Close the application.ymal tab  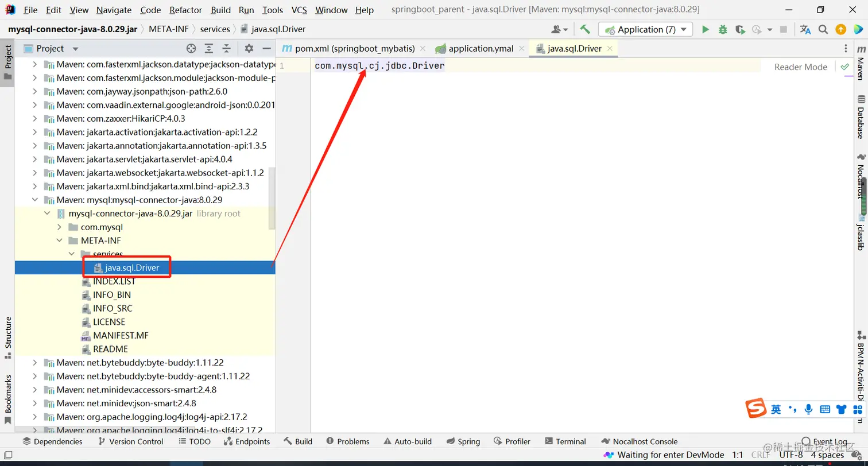click(521, 49)
